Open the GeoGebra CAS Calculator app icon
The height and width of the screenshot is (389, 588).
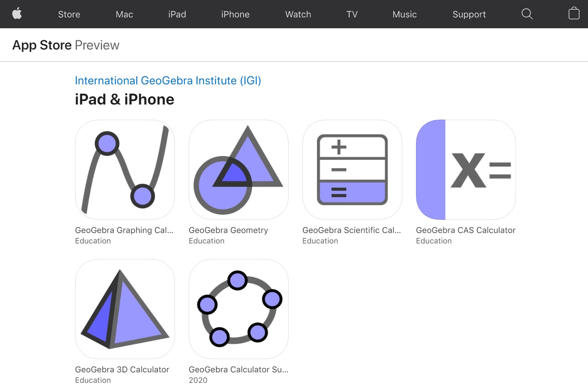pos(466,170)
